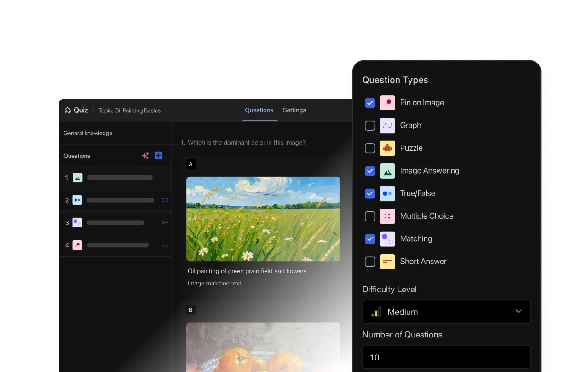Expand difficulty options via chevron arrow

[x=519, y=311]
